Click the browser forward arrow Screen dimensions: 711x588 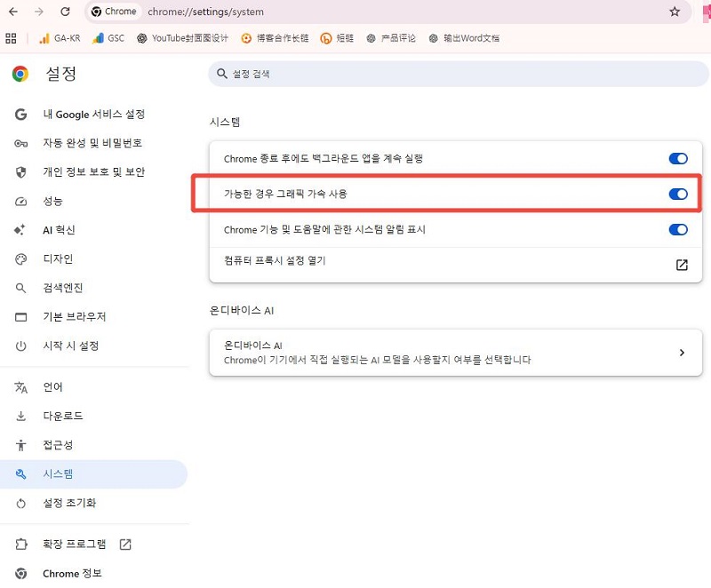coord(39,12)
